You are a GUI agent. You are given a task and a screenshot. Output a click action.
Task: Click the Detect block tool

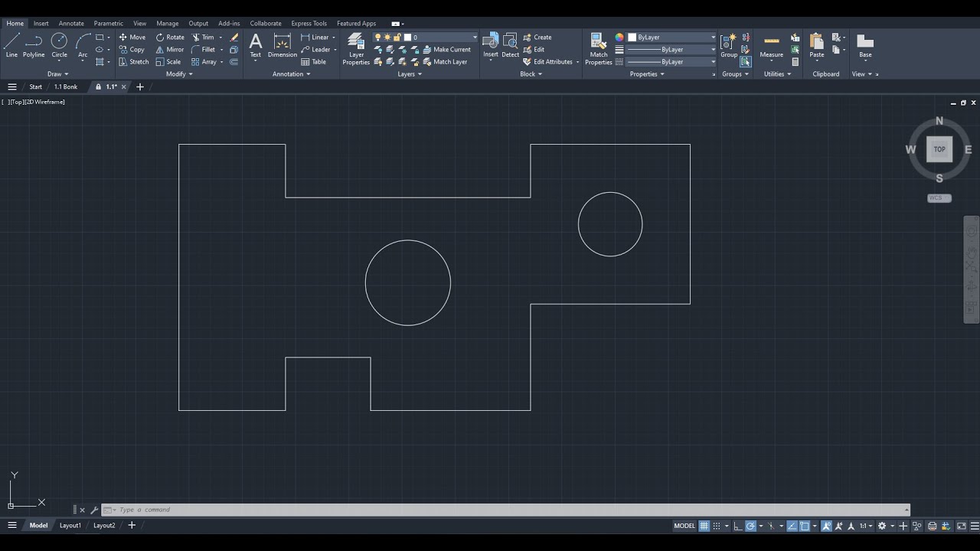(x=511, y=45)
